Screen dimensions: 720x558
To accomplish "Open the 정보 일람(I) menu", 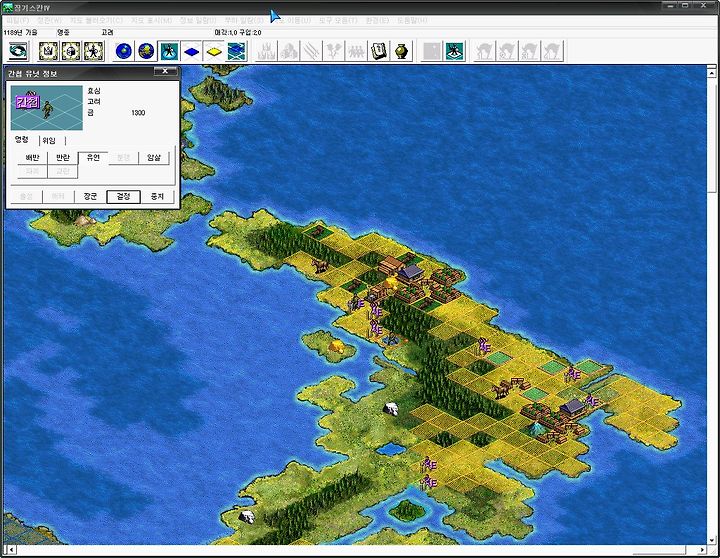I will coord(197,21).
